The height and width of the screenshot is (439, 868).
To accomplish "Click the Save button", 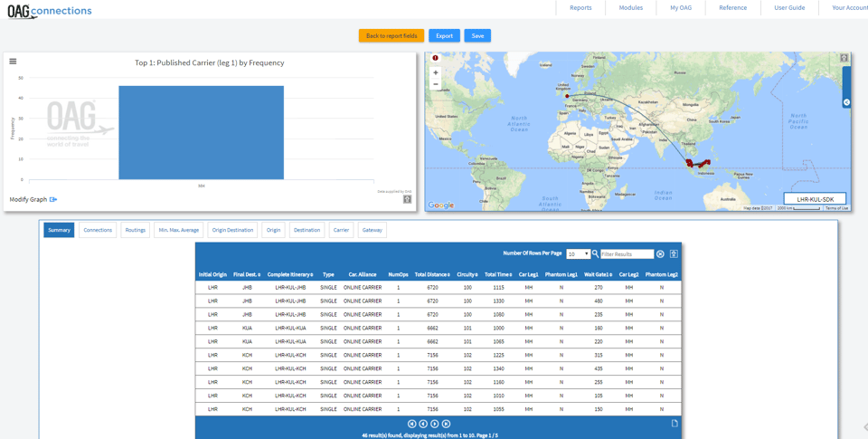I will (x=477, y=35).
